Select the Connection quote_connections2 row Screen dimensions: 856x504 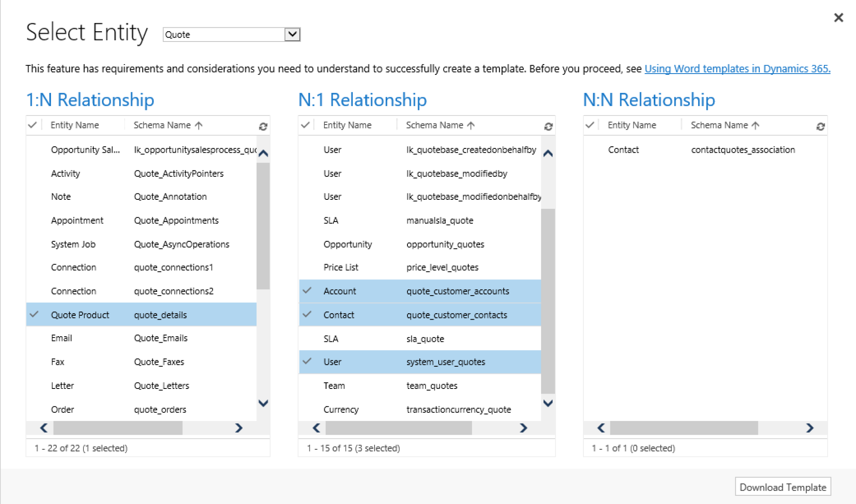click(x=141, y=291)
